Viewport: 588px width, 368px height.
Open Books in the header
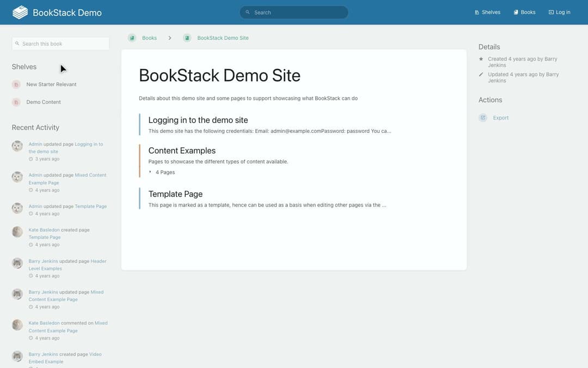[x=524, y=13]
